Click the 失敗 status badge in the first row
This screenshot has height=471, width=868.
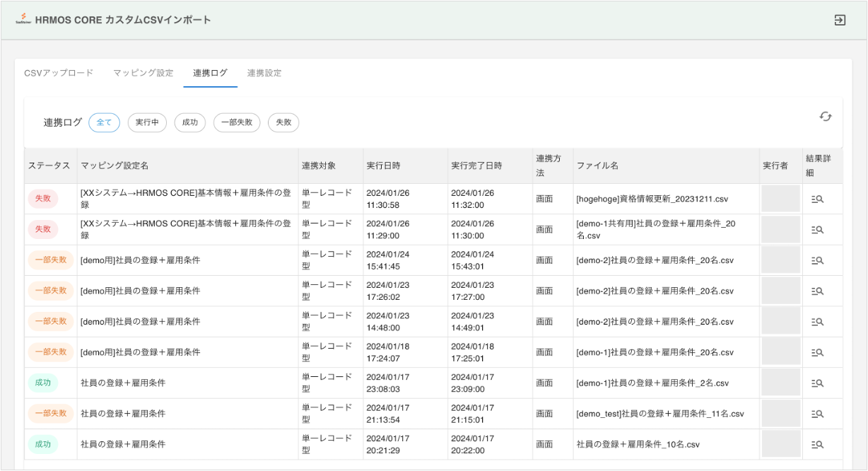tap(43, 199)
